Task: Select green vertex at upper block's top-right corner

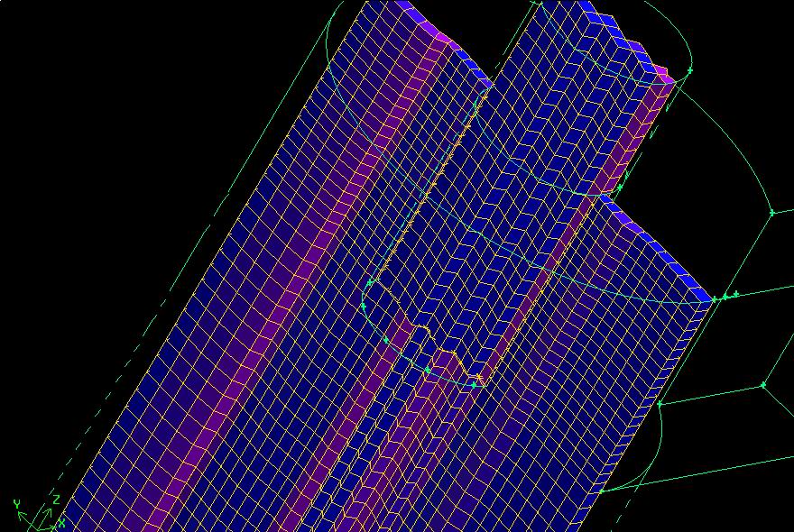Action: coord(689,69)
